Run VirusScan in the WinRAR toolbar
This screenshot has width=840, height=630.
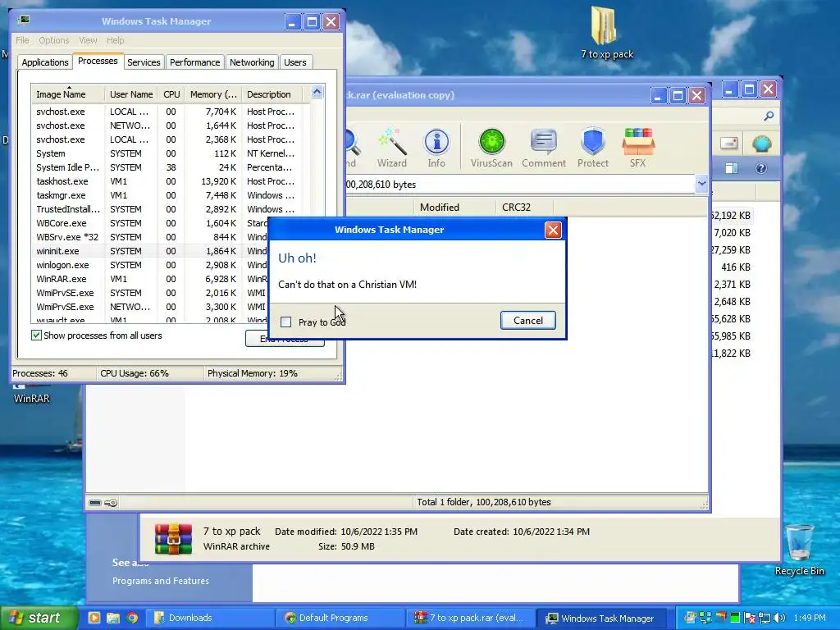pos(491,148)
